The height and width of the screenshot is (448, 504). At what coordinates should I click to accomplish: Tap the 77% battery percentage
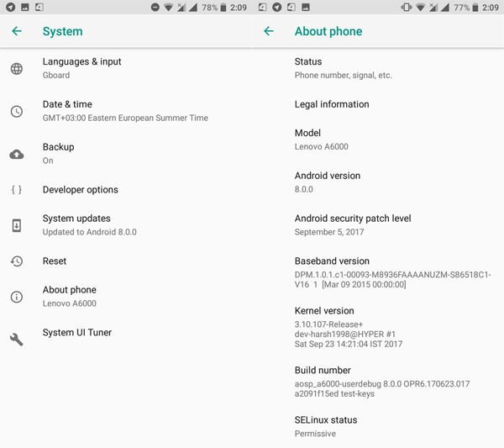coord(462,8)
